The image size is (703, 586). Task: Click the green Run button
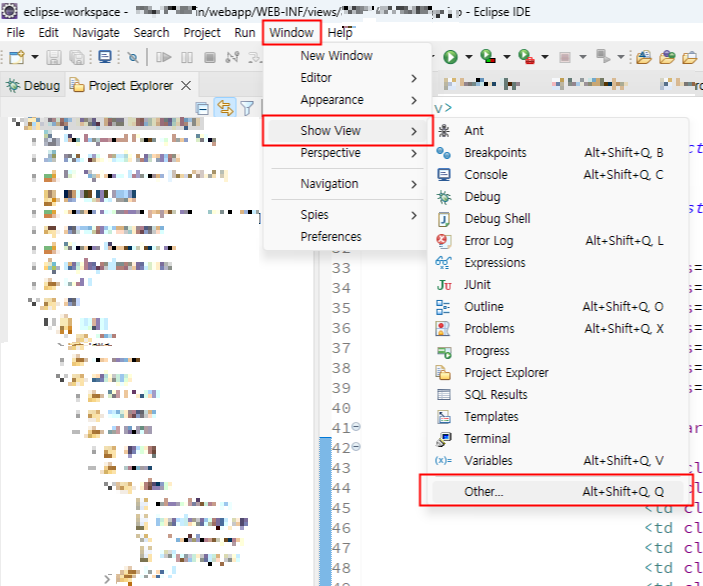450,57
